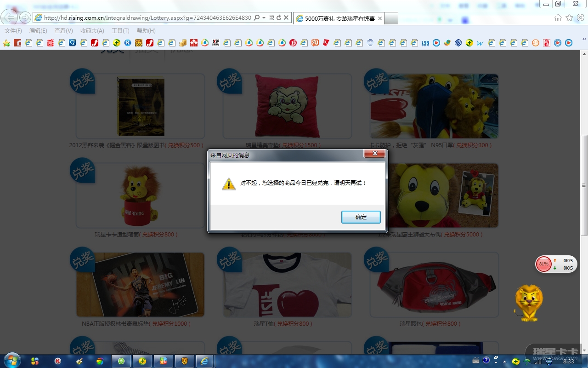Open the blue K favorites bar bookmark
588x368 pixels.
pyautogui.click(x=128, y=43)
